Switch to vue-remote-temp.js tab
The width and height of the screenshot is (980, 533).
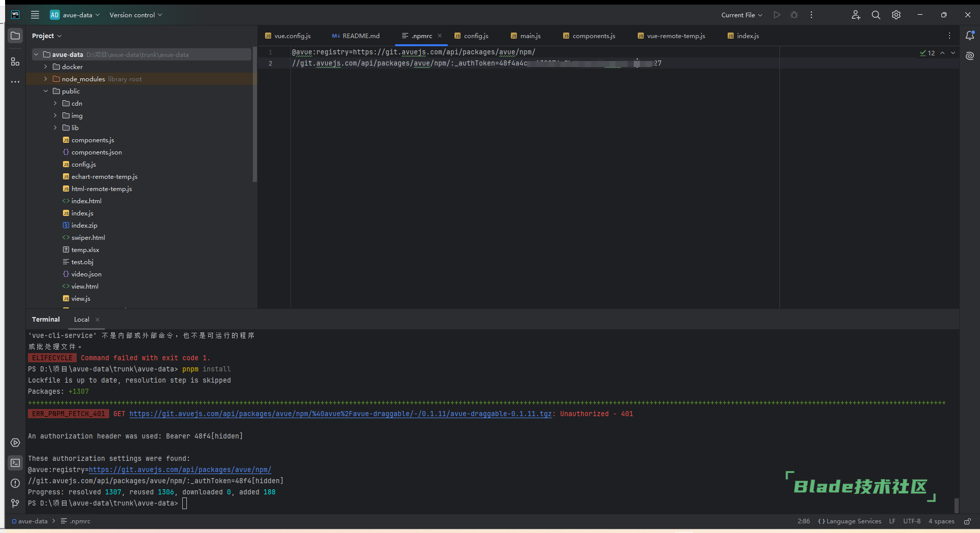coord(672,36)
